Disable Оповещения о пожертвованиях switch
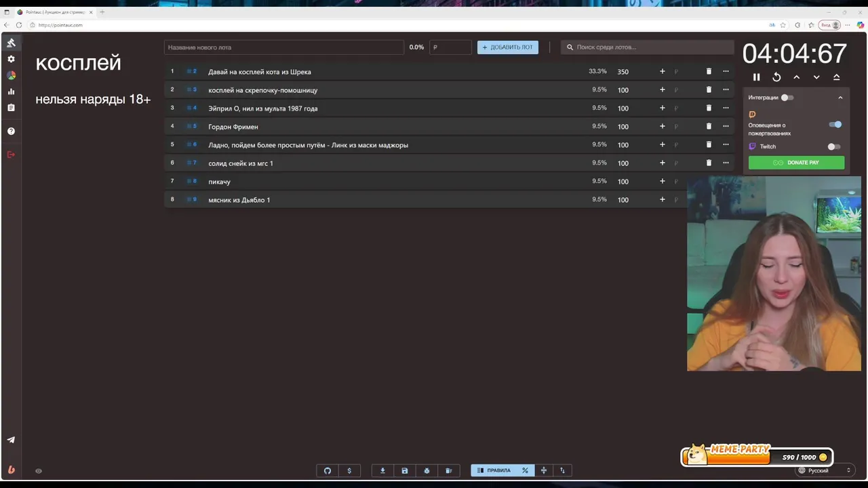 click(835, 125)
